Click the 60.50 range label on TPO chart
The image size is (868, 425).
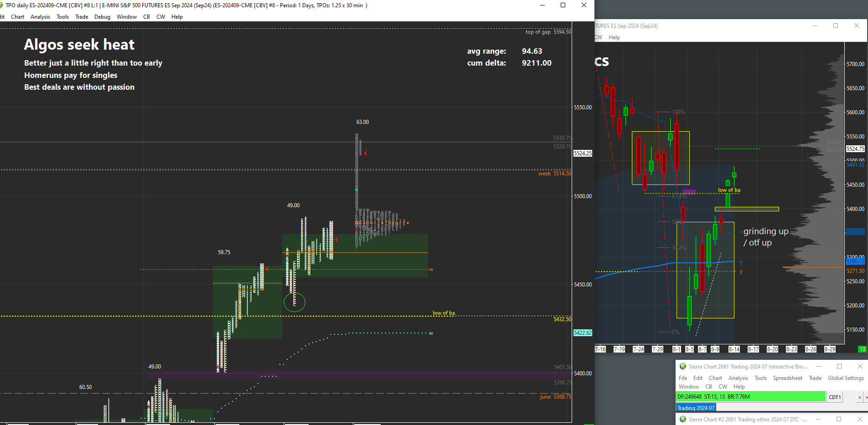pyautogui.click(x=85, y=387)
